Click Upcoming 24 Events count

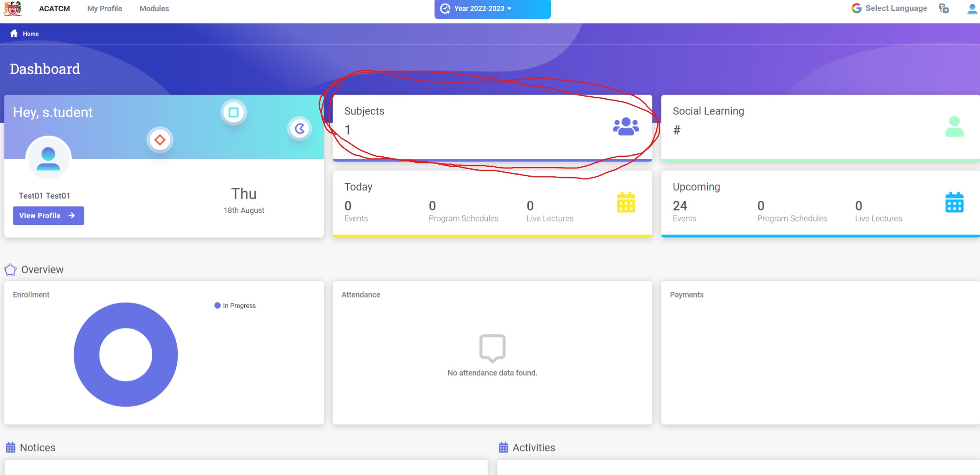tap(680, 206)
